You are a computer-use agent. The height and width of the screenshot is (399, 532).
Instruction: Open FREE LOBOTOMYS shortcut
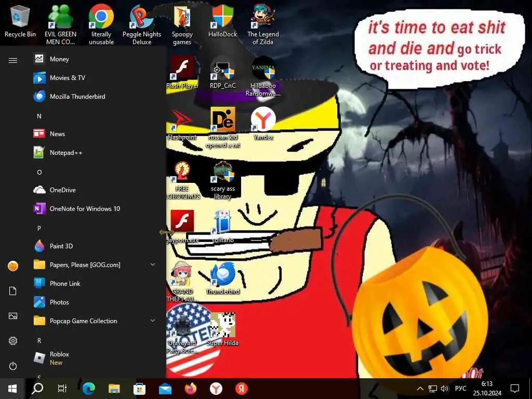tap(182, 180)
